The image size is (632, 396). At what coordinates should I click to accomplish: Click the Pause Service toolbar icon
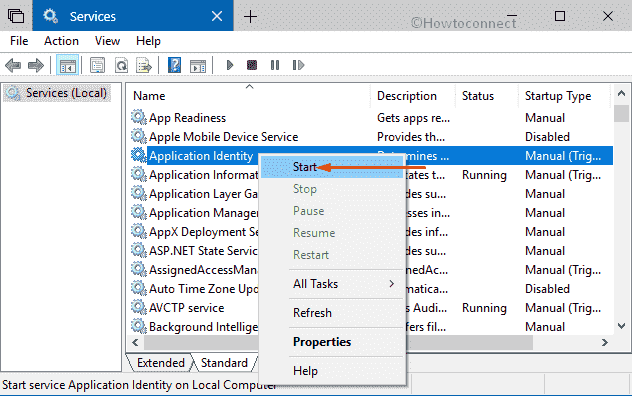pyautogui.click(x=275, y=65)
